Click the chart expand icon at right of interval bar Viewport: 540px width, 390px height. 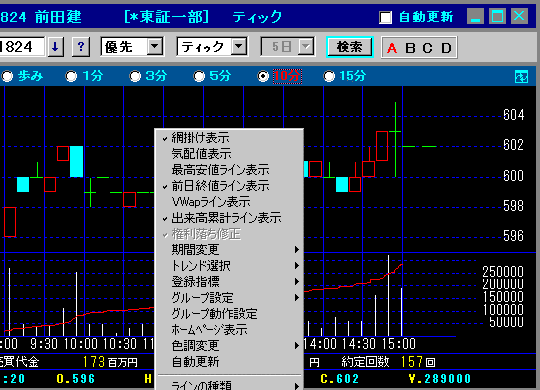pyautogui.click(x=521, y=76)
